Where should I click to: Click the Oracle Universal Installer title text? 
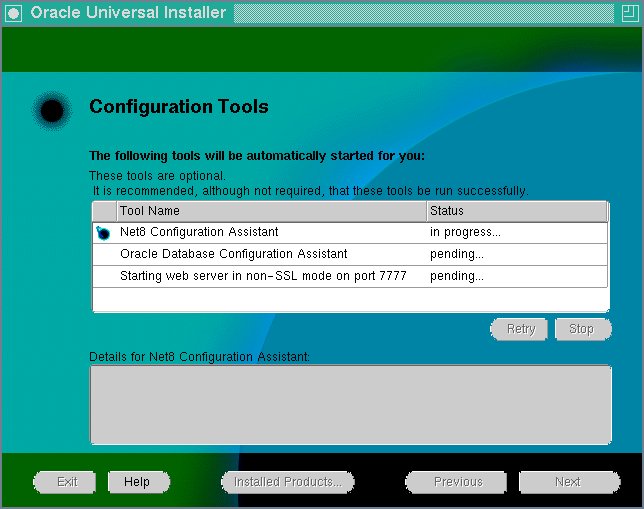(128, 13)
